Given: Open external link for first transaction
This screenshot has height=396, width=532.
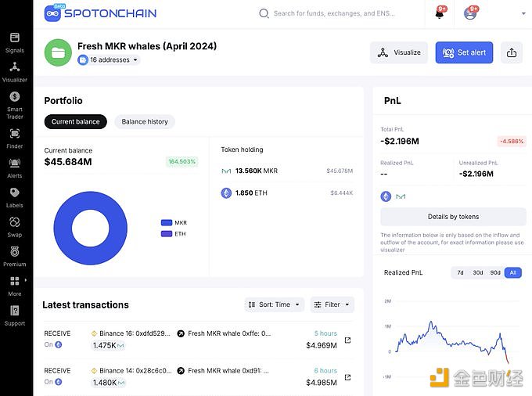Looking at the screenshot, I should click(x=347, y=340).
